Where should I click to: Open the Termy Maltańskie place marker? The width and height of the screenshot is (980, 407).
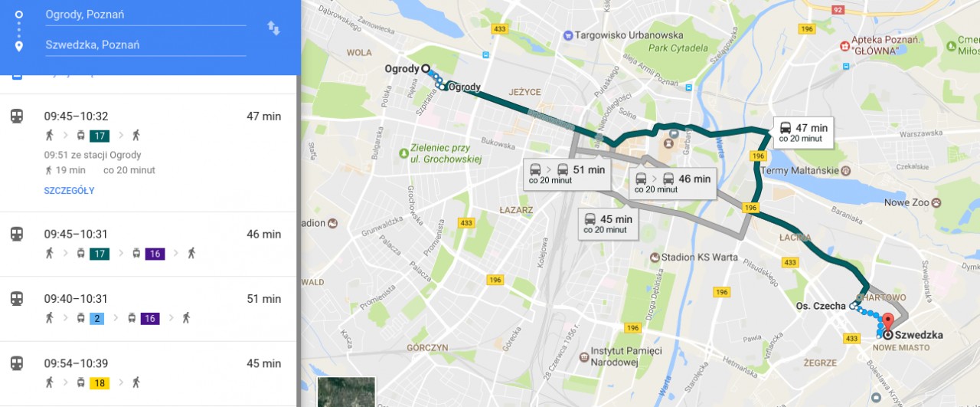tap(846, 170)
